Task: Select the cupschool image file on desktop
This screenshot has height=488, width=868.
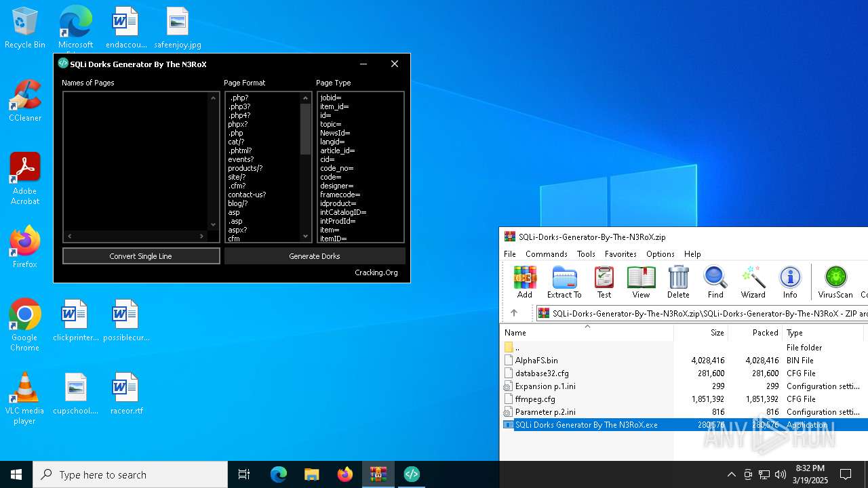Action: point(75,394)
